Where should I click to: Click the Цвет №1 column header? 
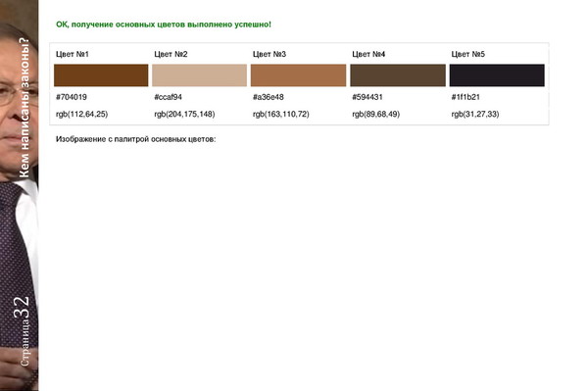[x=73, y=54]
